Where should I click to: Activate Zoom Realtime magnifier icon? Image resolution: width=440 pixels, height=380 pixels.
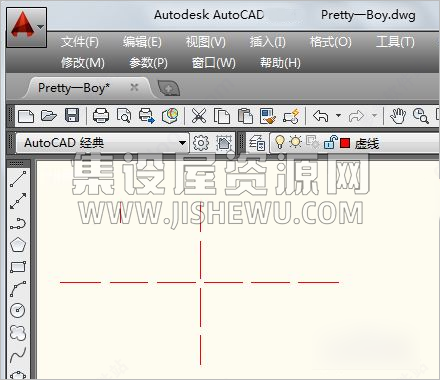coord(421,116)
